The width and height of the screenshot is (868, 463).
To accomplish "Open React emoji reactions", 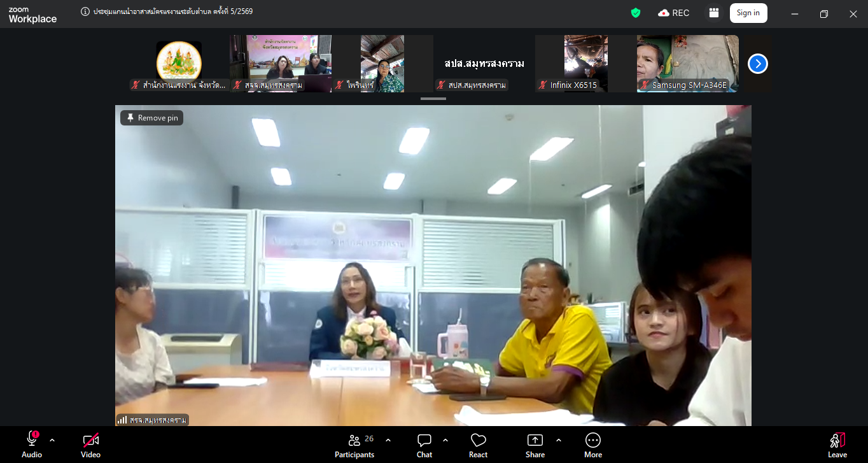I will click(x=478, y=445).
